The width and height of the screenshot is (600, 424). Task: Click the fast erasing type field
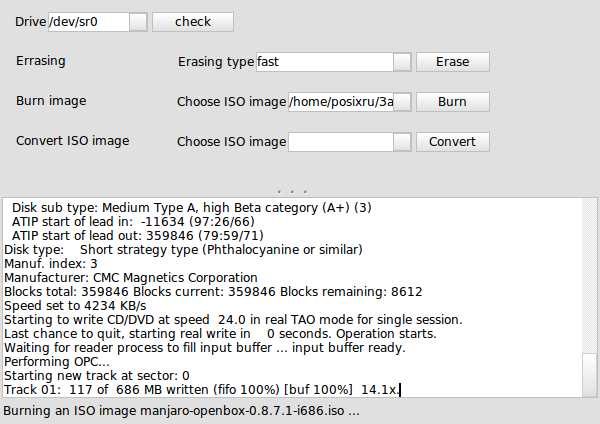324,62
